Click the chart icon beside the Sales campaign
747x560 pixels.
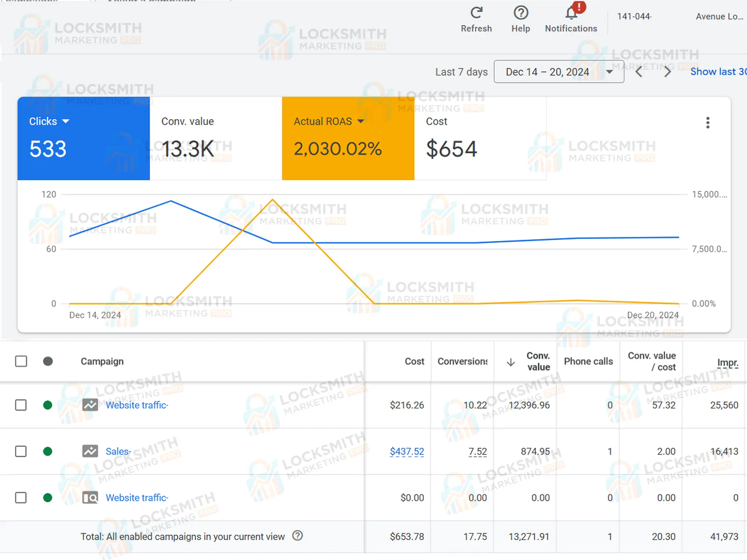[89, 451]
